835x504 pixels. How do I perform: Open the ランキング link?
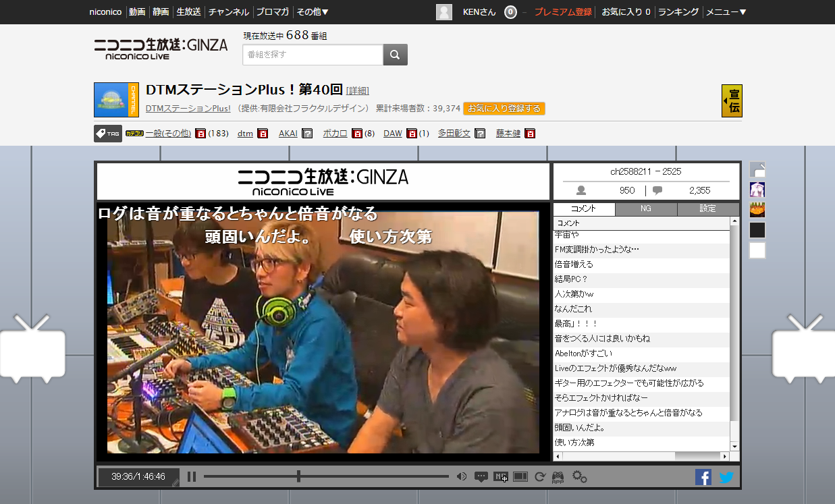pyautogui.click(x=678, y=11)
